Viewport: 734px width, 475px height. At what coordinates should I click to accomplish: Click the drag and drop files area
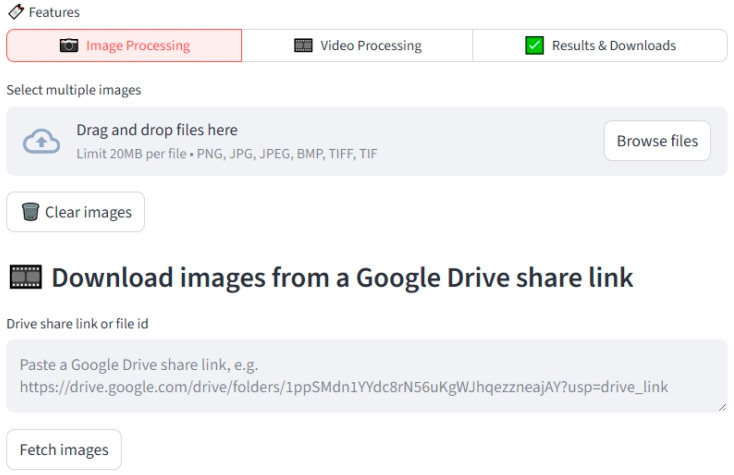pyautogui.click(x=367, y=141)
